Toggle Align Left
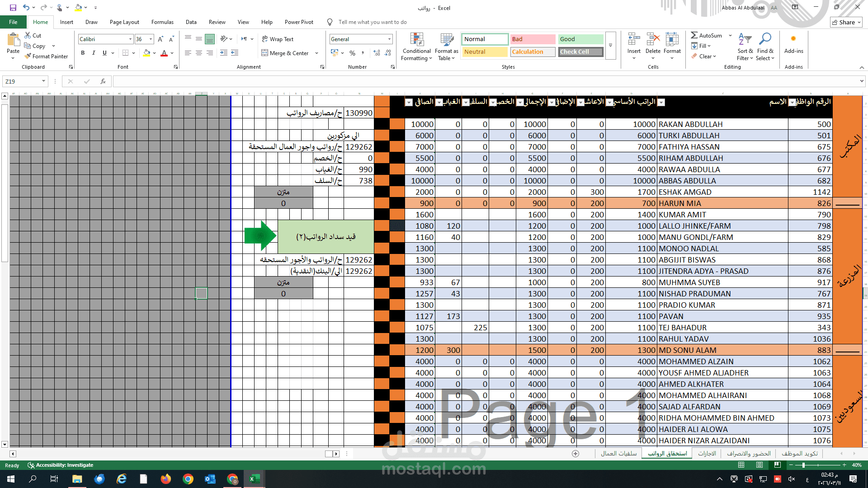 click(x=188, y=53)
